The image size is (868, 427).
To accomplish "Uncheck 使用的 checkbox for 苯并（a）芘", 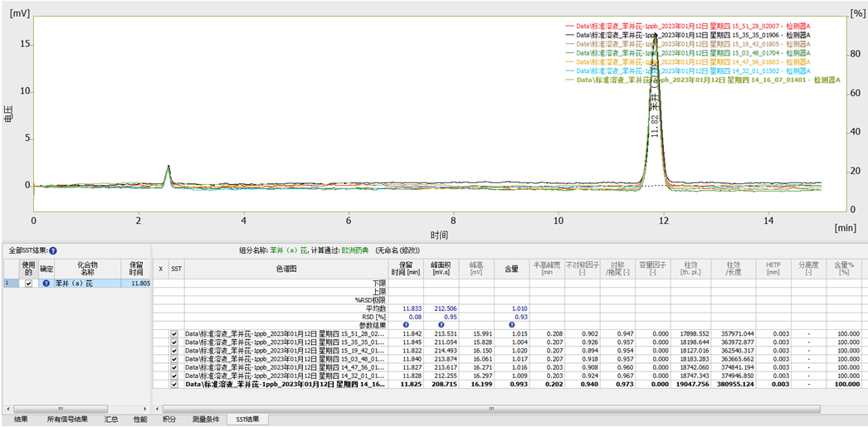I will pyautogui.click(x=28, y=284).
